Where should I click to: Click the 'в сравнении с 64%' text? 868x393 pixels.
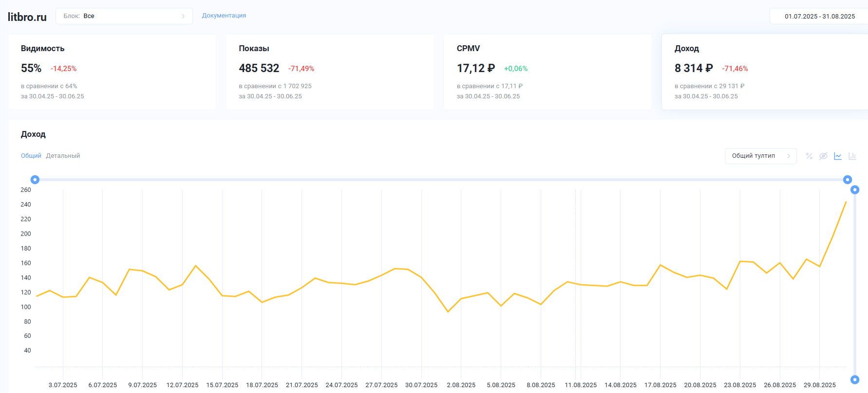pyautogui.click(x=49, y=86)
